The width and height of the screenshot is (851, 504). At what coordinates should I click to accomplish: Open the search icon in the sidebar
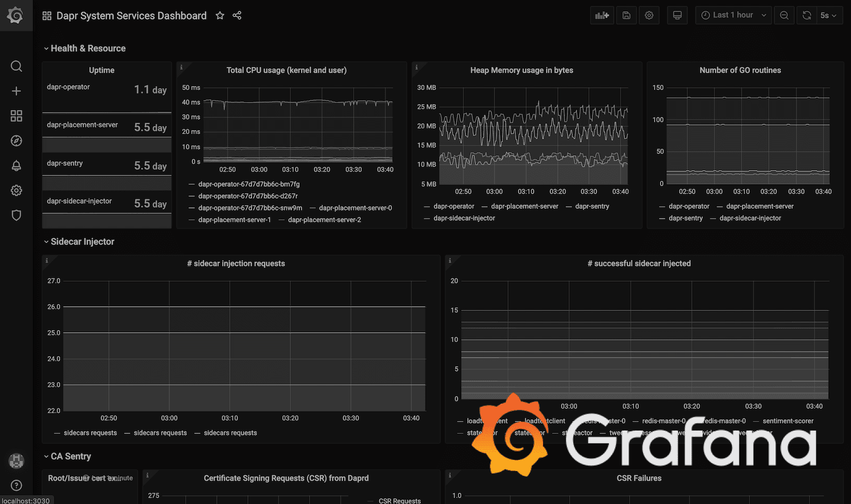click(16, 66)
